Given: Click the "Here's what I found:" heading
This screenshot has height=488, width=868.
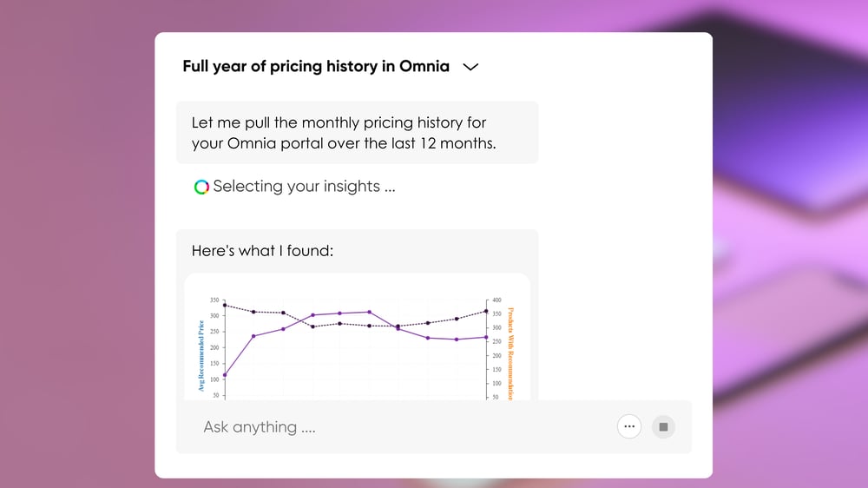Looking at the screenshot, I should pos(262,250).
